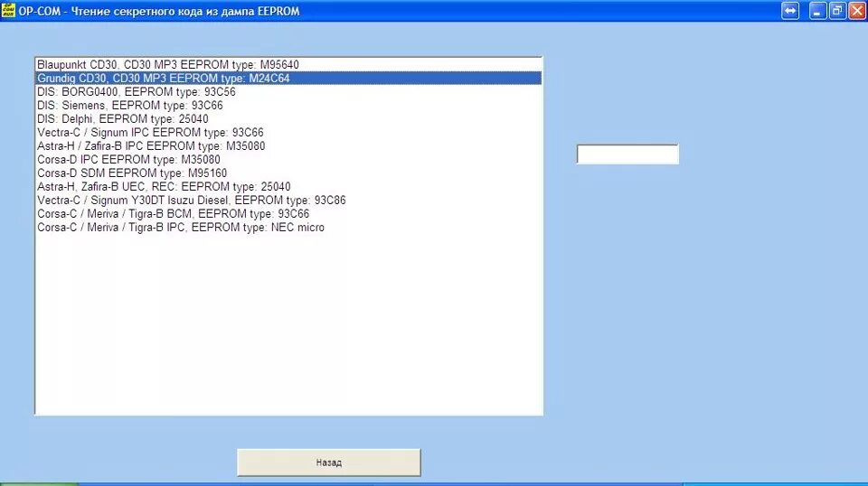Select Astra-H / Zafira-B IPC EEPROM M35080
This screenshot has height=486, width=868.
pyautogui.click(x=288, y=146)
